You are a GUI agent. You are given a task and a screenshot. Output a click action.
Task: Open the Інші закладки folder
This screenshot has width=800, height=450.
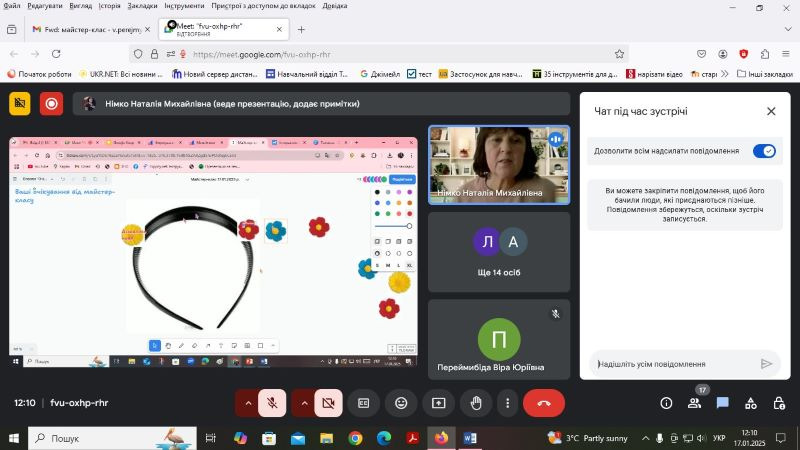tap(765, 74)
